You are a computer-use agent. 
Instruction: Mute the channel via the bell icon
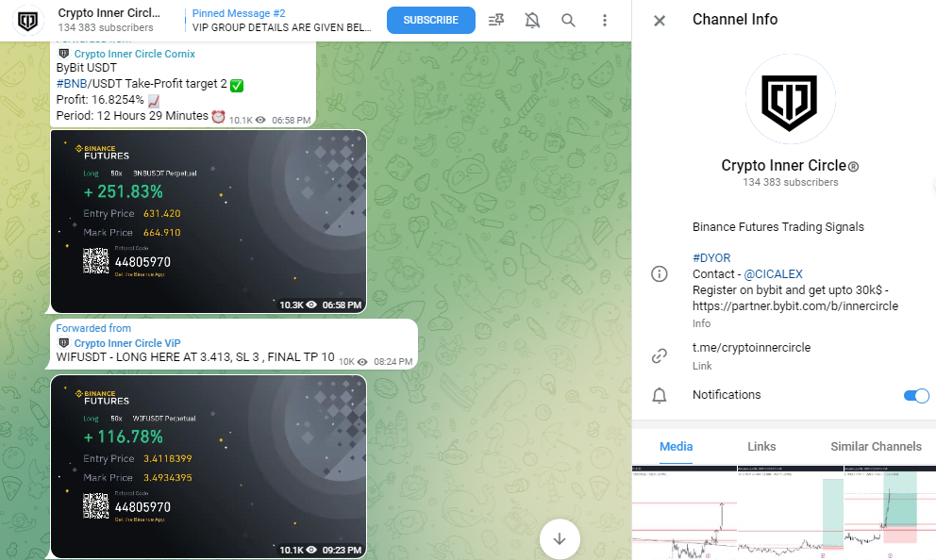(532, 19)
